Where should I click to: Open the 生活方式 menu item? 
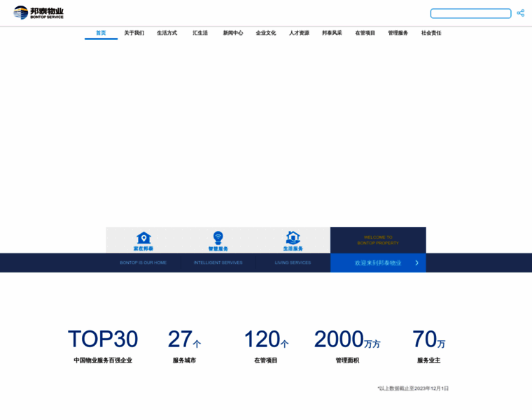(167, 33)
